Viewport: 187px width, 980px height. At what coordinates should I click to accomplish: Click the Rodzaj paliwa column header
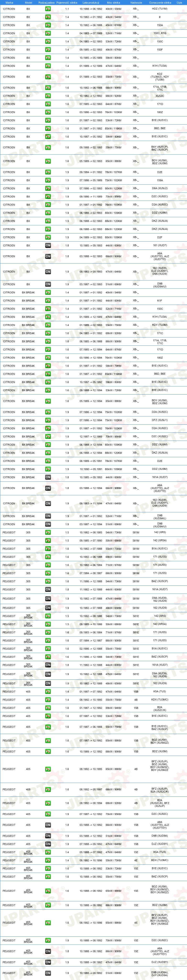(x=46, y=2)
